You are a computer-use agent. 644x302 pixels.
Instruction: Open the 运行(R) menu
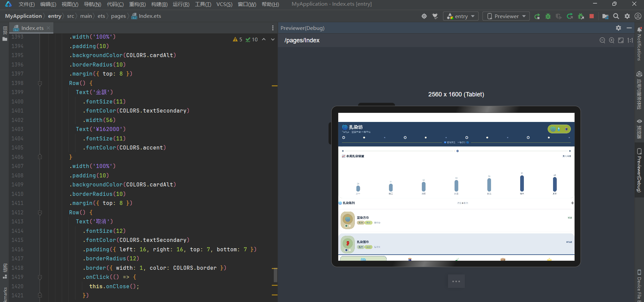(x=181, y=4)
